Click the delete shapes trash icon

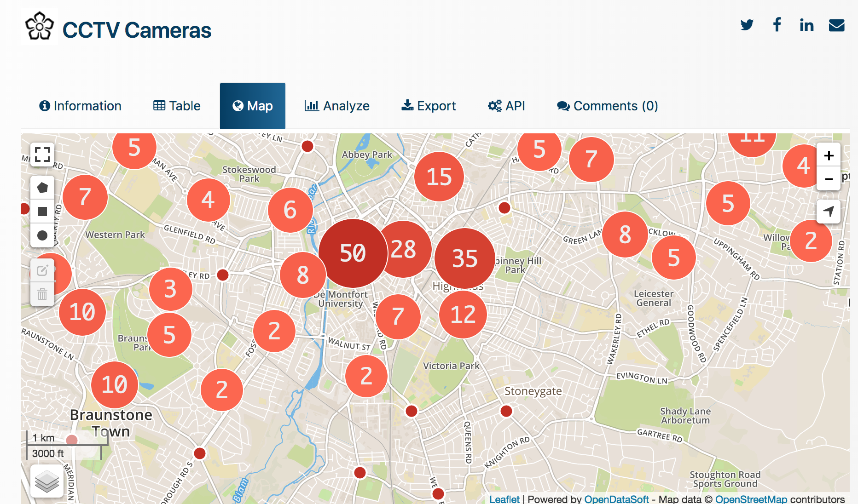42,294
